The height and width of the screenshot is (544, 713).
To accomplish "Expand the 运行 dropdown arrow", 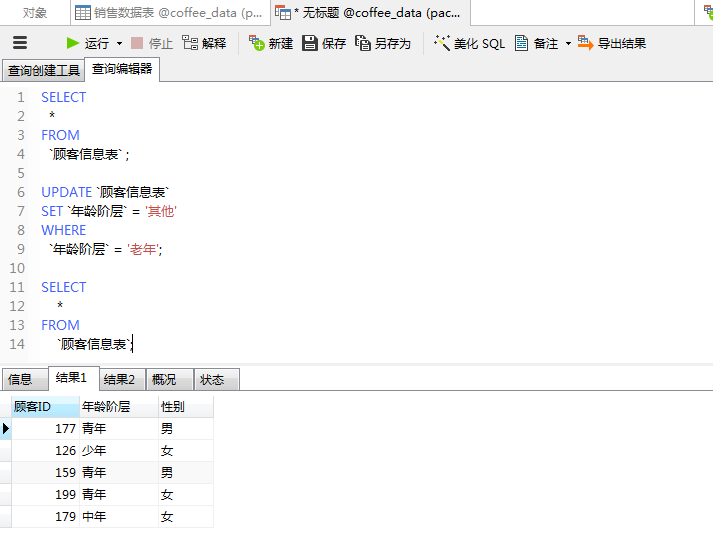I will pos(119,44).
